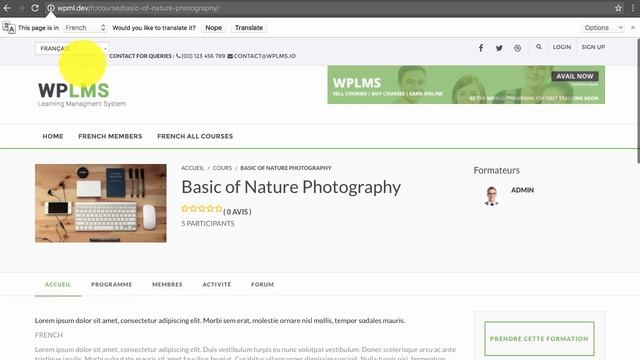Viewport: 640px width, 360px height.
Task: Click the ADMIN instructor name
Action: coord(522,190)
